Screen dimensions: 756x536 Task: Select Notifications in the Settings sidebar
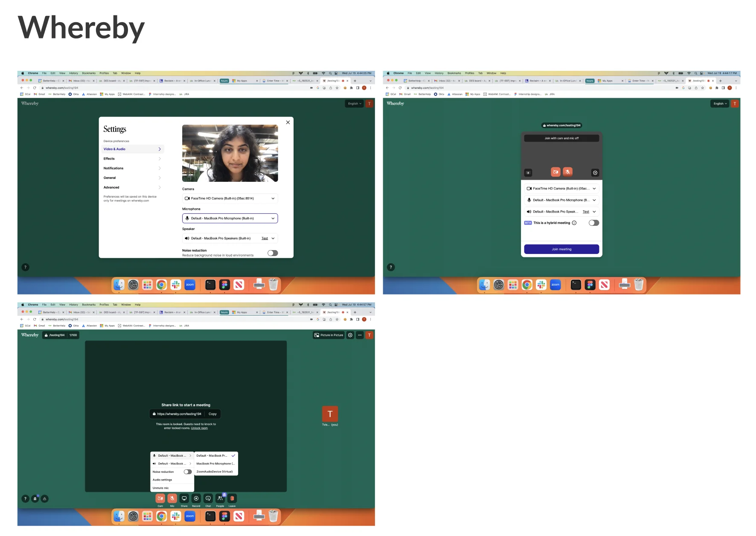pos(133,168)
